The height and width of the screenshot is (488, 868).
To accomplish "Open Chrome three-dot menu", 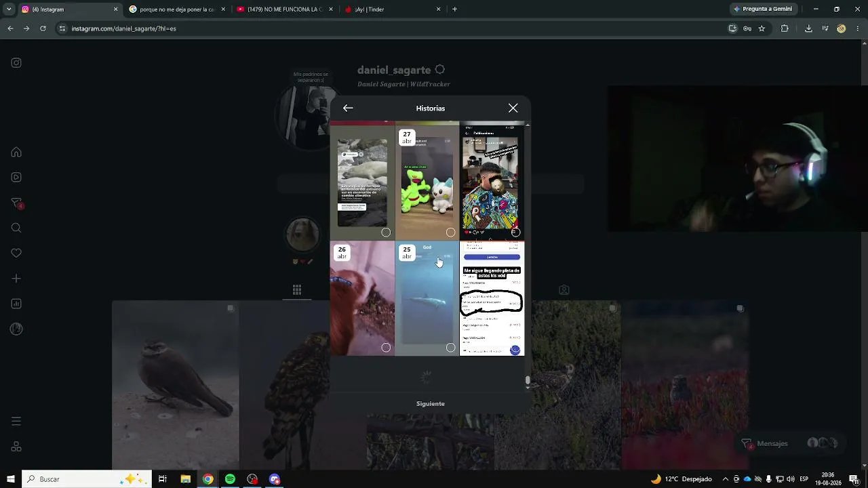I will [858, 28].
